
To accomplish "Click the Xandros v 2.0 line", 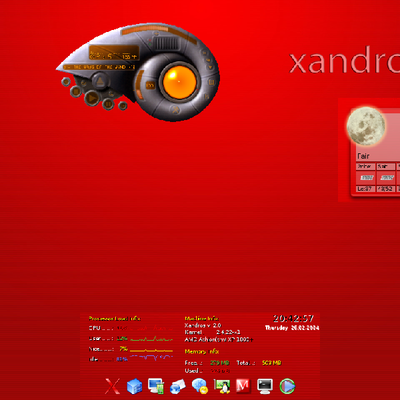I will pyautogui.click(x=203, y=325).
